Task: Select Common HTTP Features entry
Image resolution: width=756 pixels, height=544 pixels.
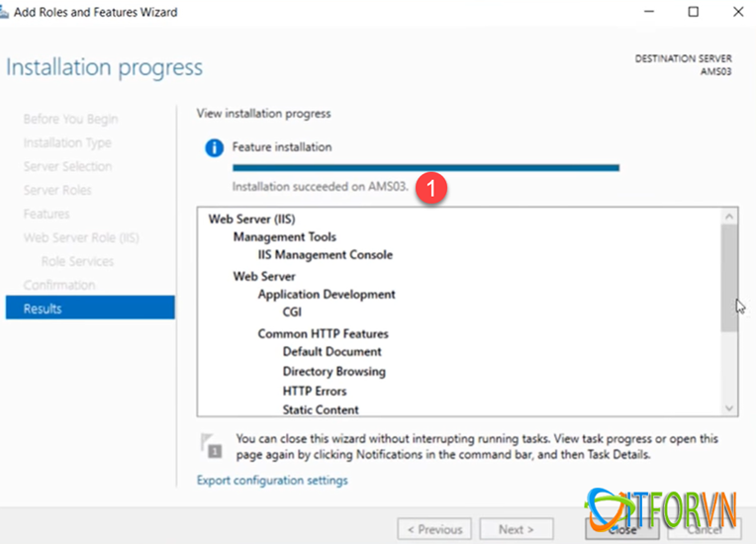Action: [x=323, y=333]
